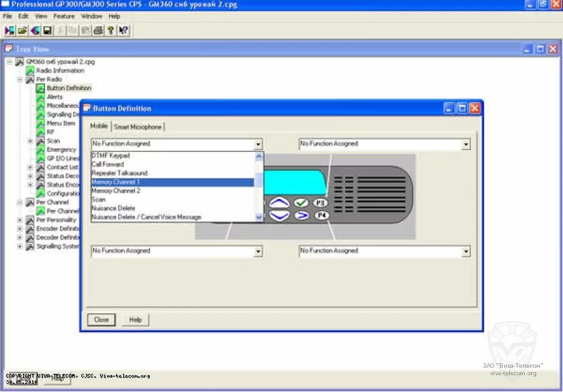
Task: Click the right arrow button on radio image
Action: point(302,216)
